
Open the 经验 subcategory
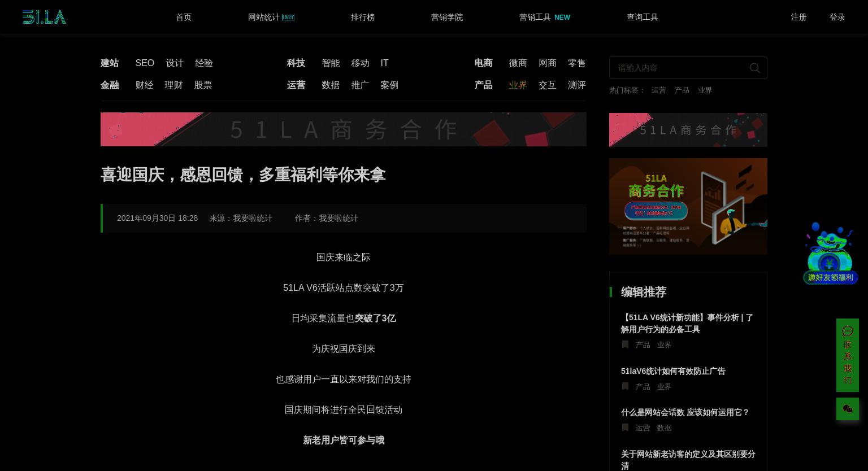204,63
